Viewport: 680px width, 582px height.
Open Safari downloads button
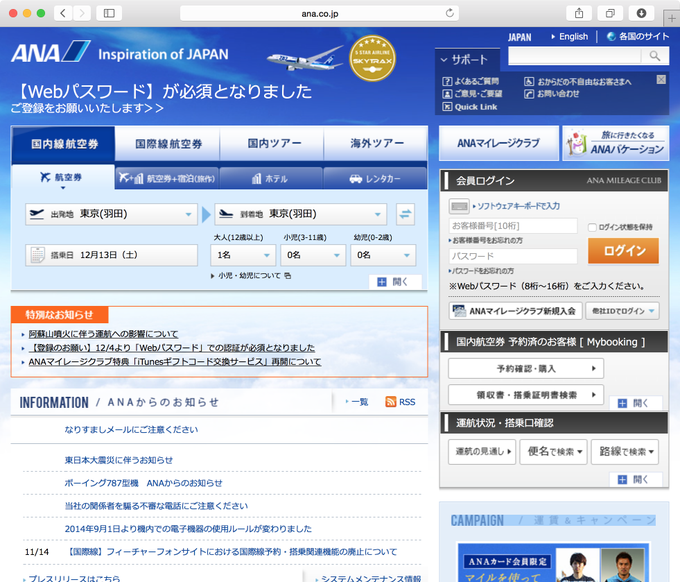(641, 13)
